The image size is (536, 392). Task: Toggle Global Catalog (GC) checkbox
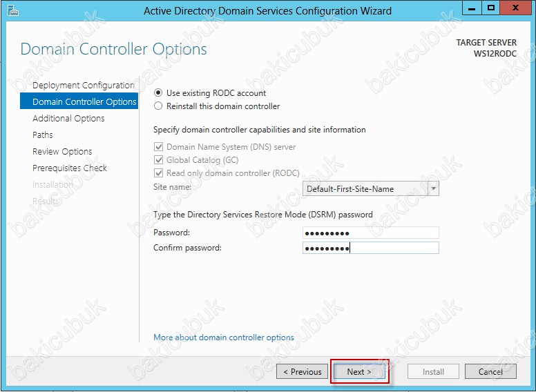click(158, 160)
